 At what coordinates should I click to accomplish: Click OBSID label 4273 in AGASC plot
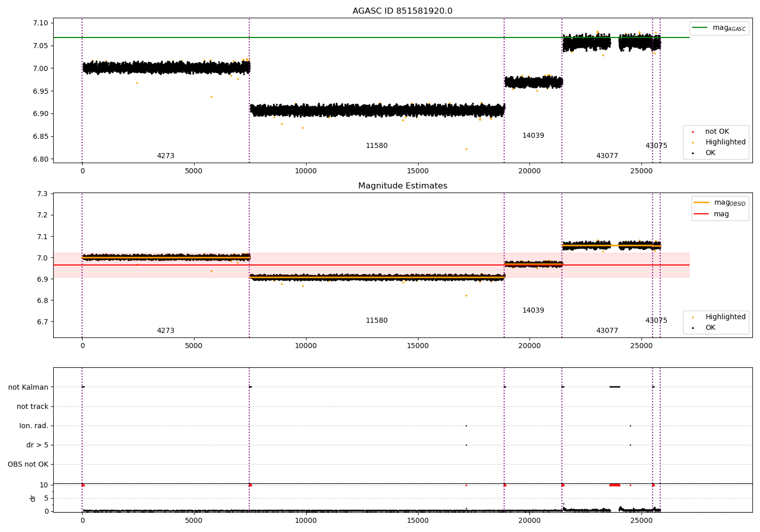(x=166, y=156)
